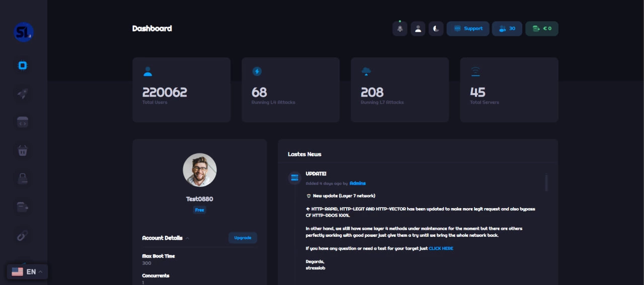Click the 208 running L7 value
The image size is (644, 285).
[372, 92]
